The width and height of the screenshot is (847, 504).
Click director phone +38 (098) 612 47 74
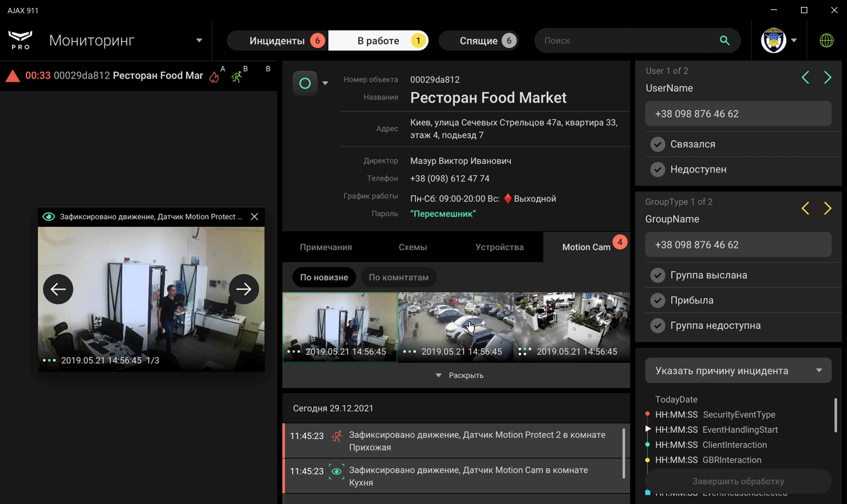click(450, 178)
